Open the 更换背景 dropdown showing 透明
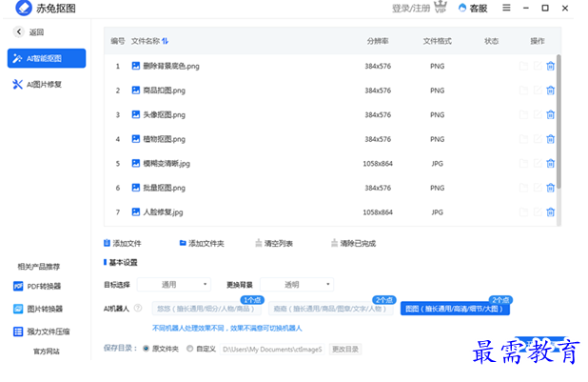The height and width of the screenshot is (382, 588). (x=297, y=284)
